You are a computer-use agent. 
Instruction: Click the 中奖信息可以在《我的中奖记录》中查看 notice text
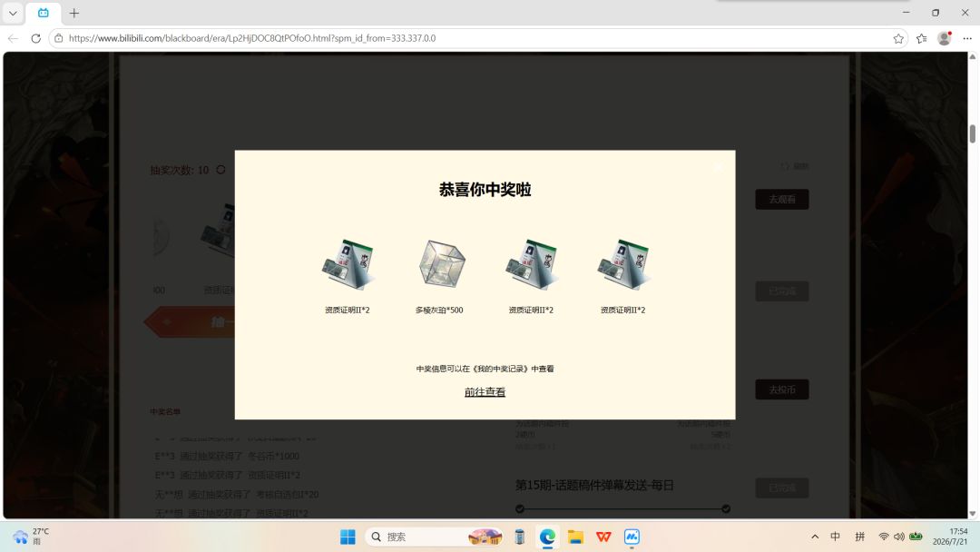[x=485, y=369]
